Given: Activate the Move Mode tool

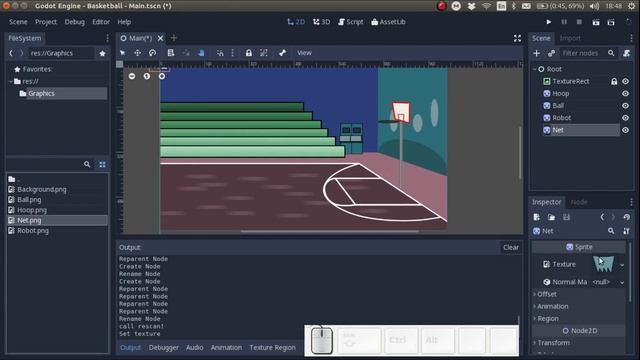Looking at the screenshot, I should point(137,53).
